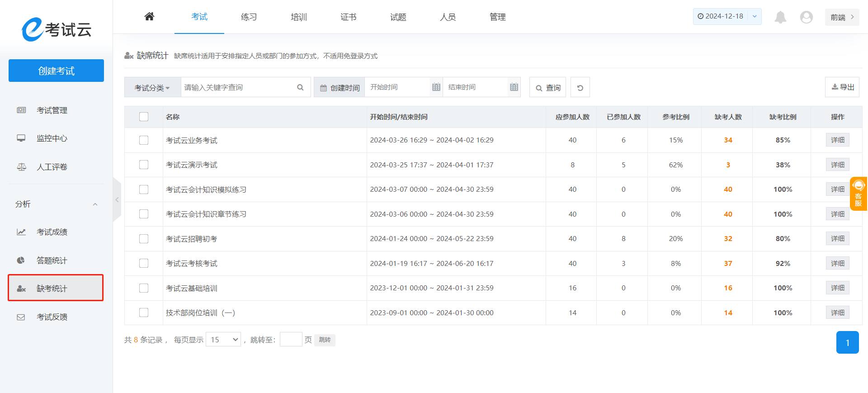Open the start time calendar icon

point(436,87)
